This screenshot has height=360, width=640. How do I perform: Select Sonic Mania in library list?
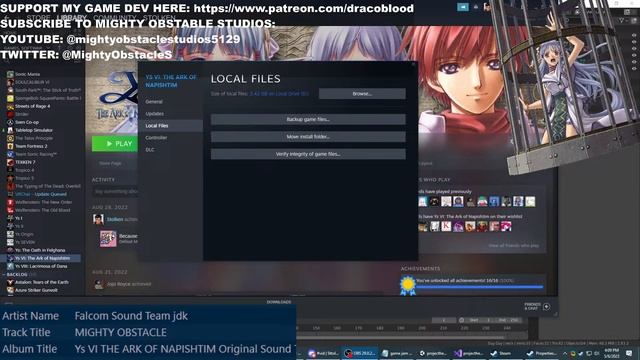(x=27, y=74)
